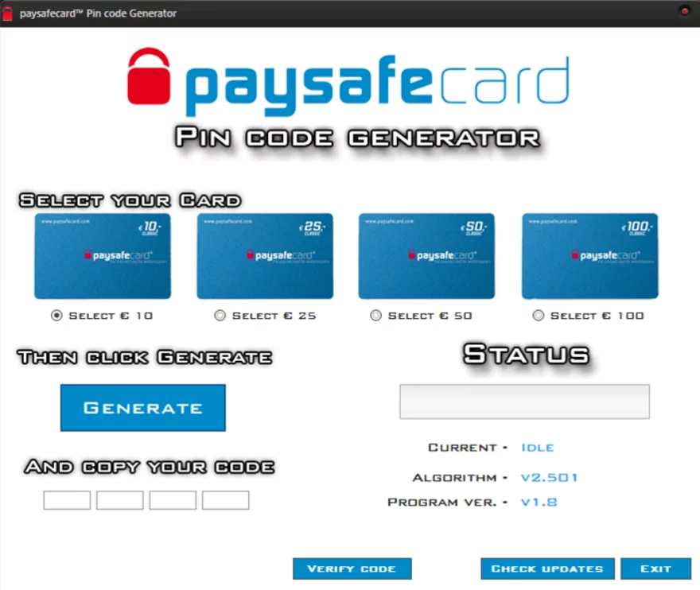Click the last code segment box
The height and width of the screenshot is (590, 700).
226,499
